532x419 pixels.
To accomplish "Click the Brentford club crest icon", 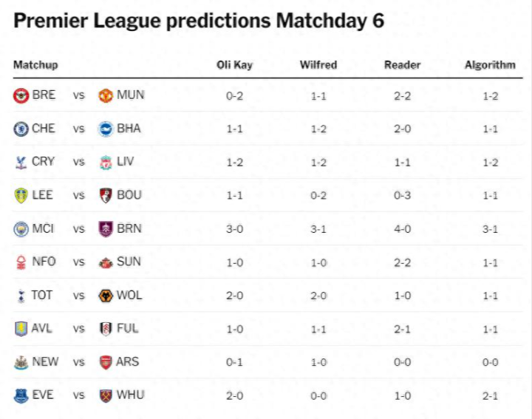I will [21, 95].
